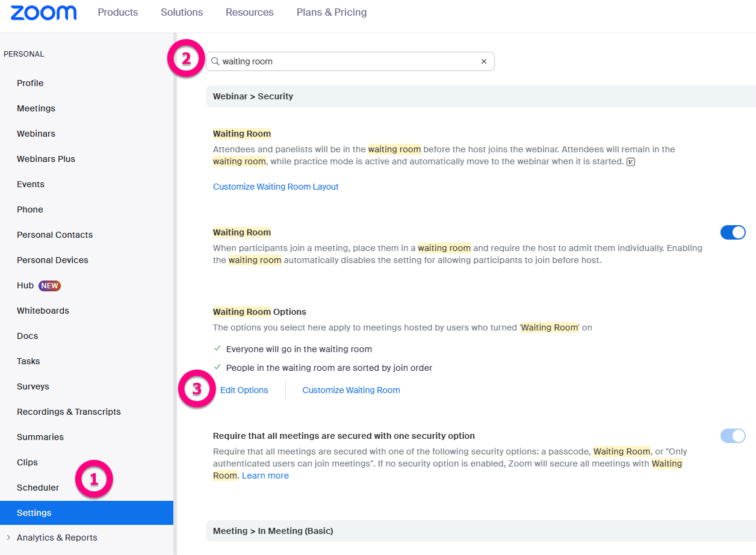Open the Resources menu
Viewport: 756px width, 555px height.
coord(250,13)
